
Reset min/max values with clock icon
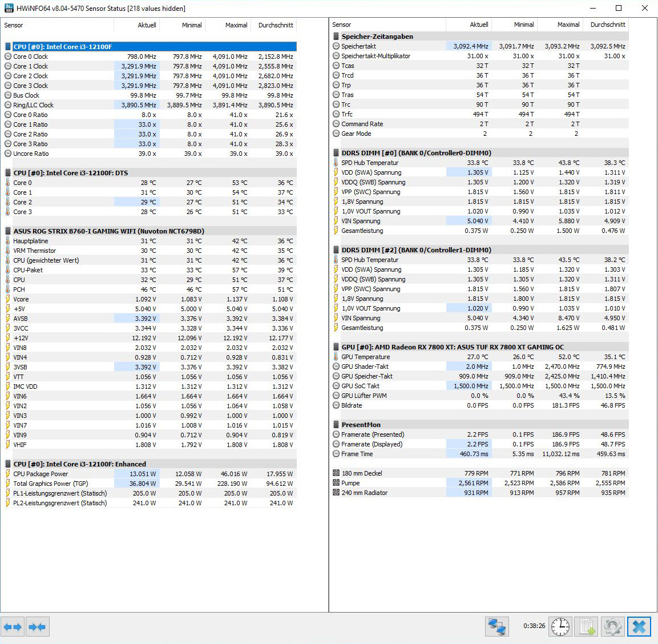point(560,627)
